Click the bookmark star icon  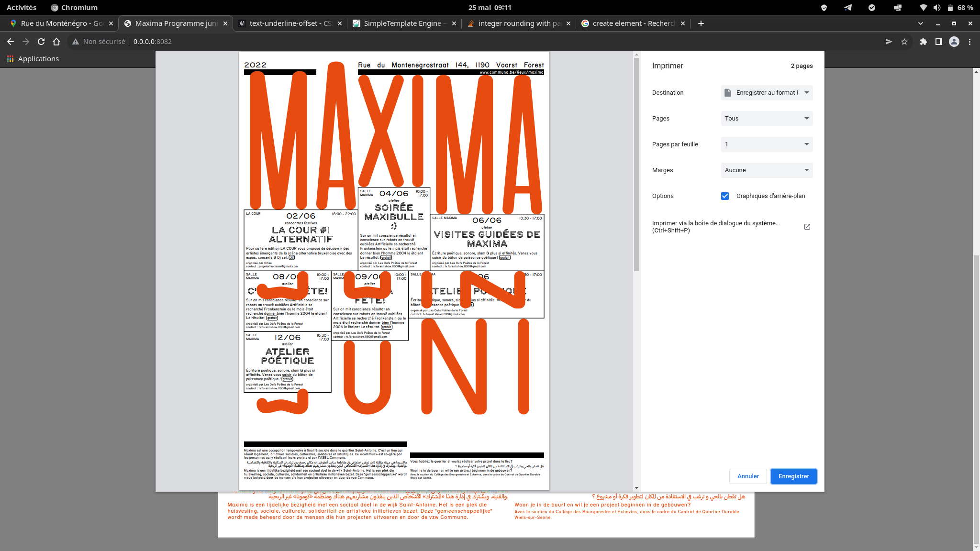point(904,42)
